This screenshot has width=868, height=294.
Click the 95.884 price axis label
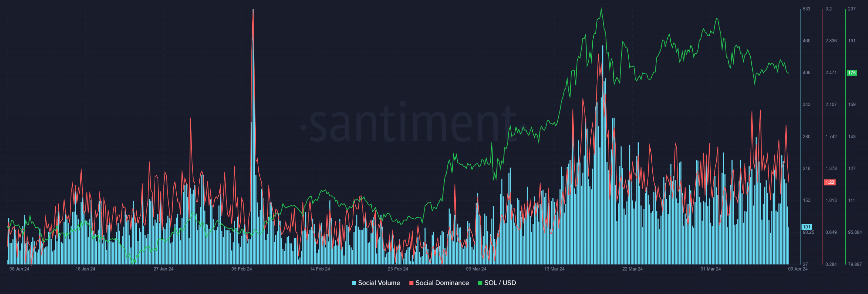click(x=855, y=232)
